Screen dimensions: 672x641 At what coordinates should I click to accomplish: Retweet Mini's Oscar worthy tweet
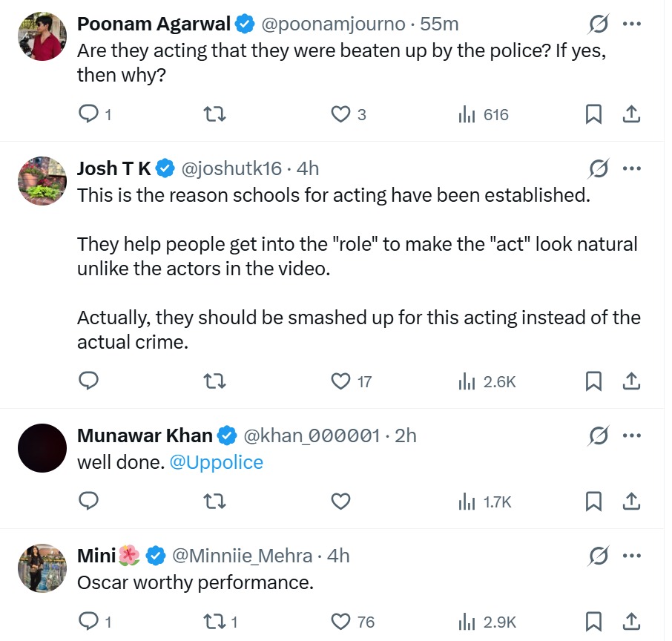coord(214,621)
